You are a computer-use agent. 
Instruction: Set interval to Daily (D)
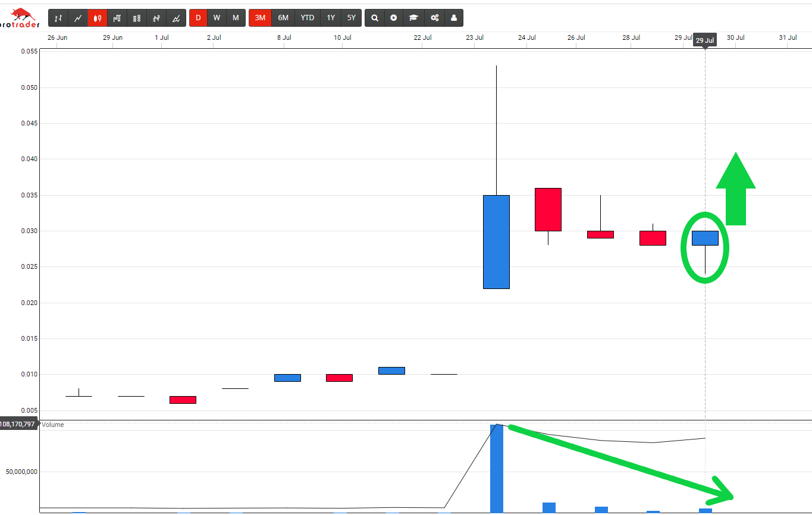[x=198, y=18]
